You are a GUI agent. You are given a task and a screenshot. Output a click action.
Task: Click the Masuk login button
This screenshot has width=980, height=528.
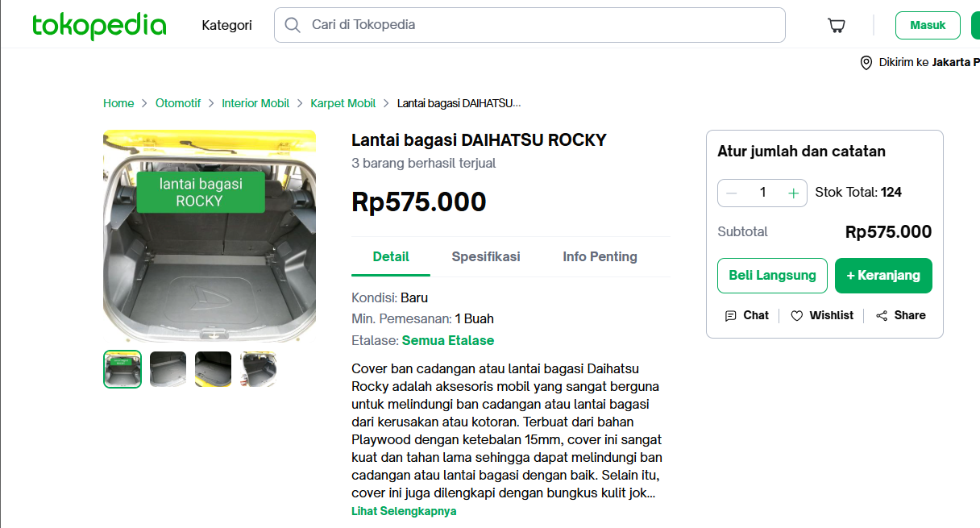pos(928,25)
